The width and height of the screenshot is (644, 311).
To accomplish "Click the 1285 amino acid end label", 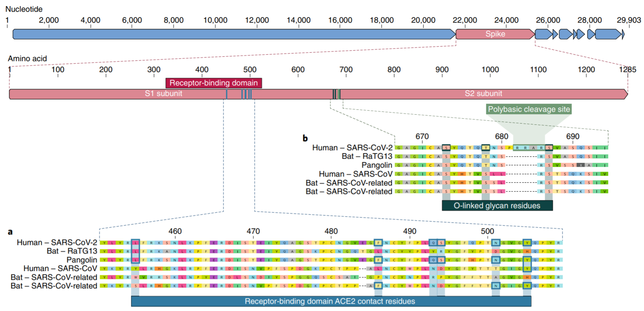I will pos(627,70).
